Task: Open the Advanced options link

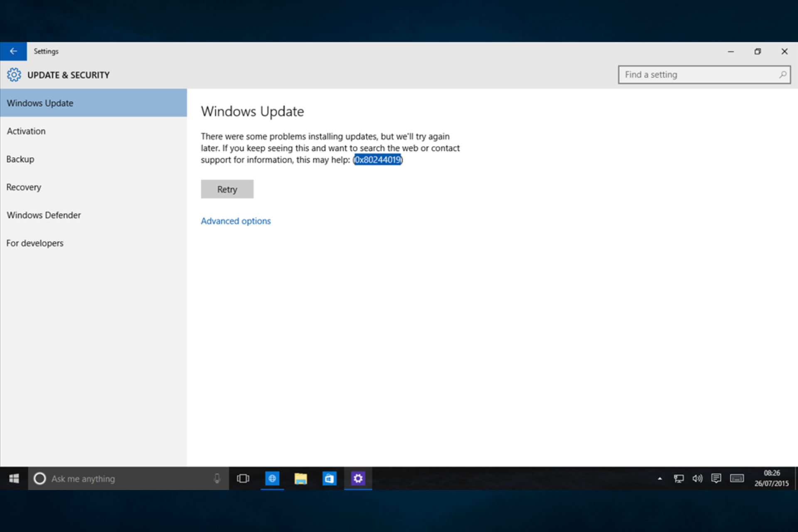Action: 236,221
